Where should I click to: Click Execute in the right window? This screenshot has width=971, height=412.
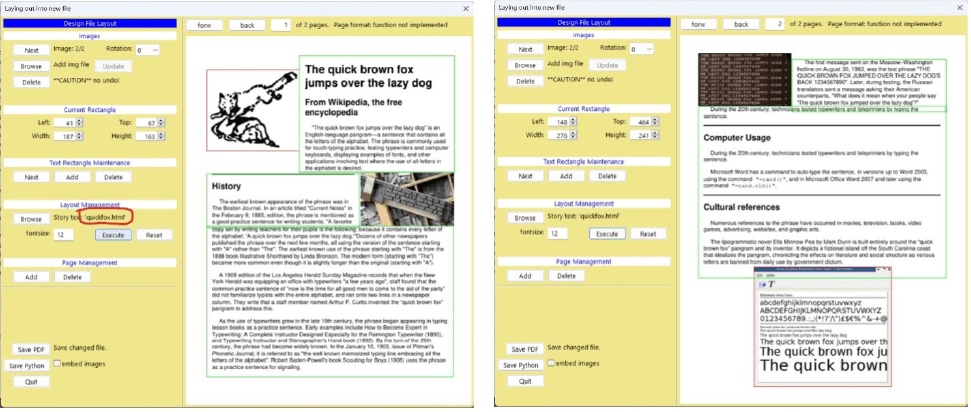607,234
